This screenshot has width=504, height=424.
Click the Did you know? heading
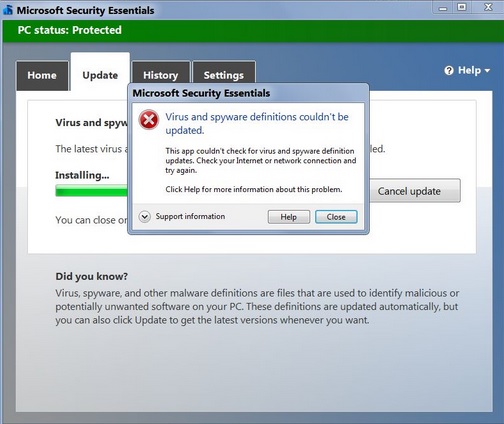point(92,276)
